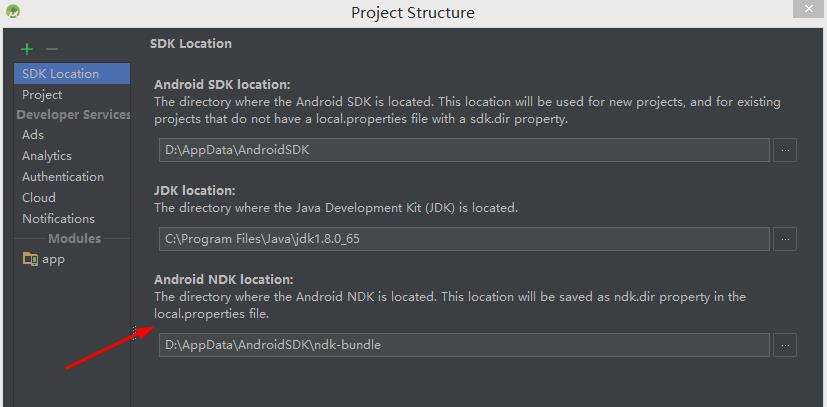
Task: Open Notifications developer service
Action: pyautogui.click(x=58, y=218)
